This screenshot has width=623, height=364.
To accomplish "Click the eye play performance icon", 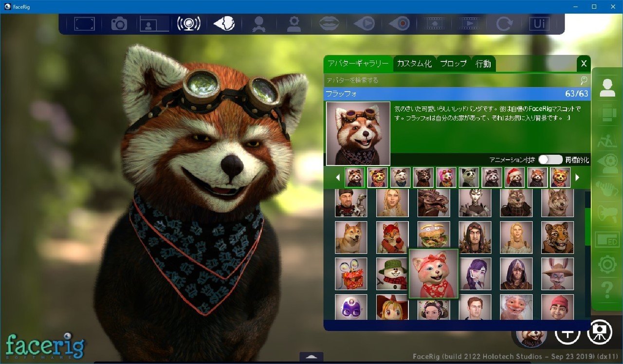I will coord(364,24).
